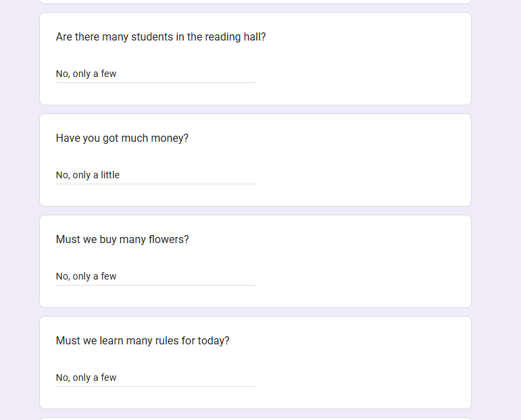Place cursor after 'few' in the flowers answer
This screenshot has height=420, width=521.
(117, 276)
